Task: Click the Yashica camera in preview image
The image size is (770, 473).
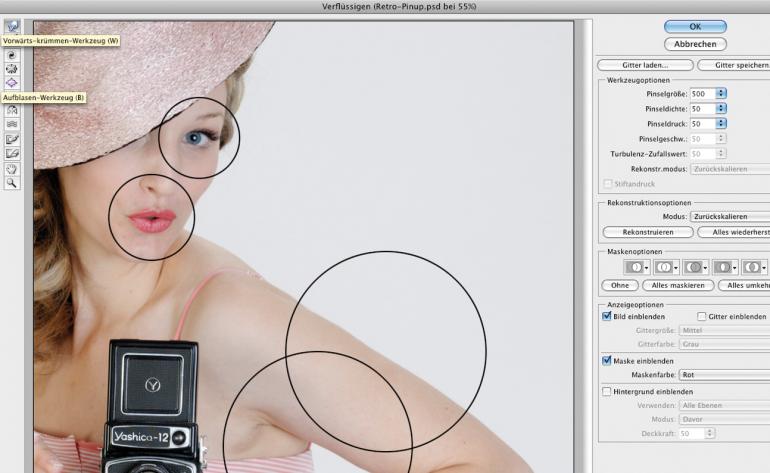Action: tap(153, 406)
